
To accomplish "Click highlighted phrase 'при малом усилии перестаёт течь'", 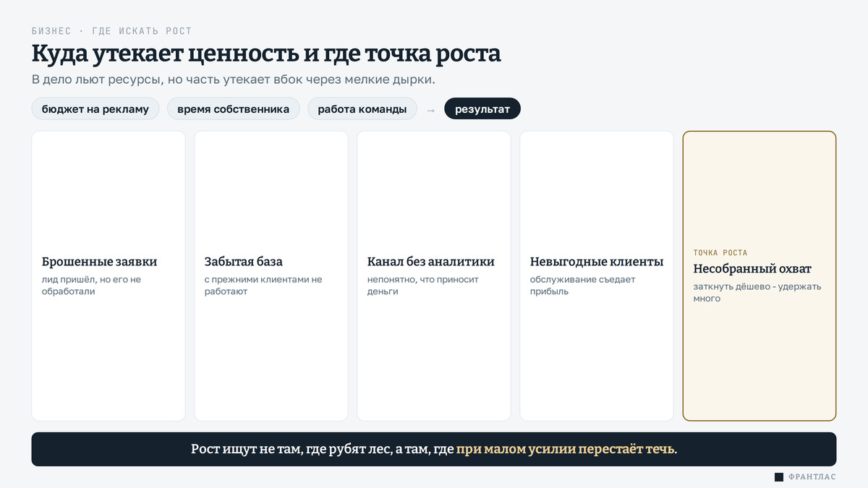I will coord(566,450).
